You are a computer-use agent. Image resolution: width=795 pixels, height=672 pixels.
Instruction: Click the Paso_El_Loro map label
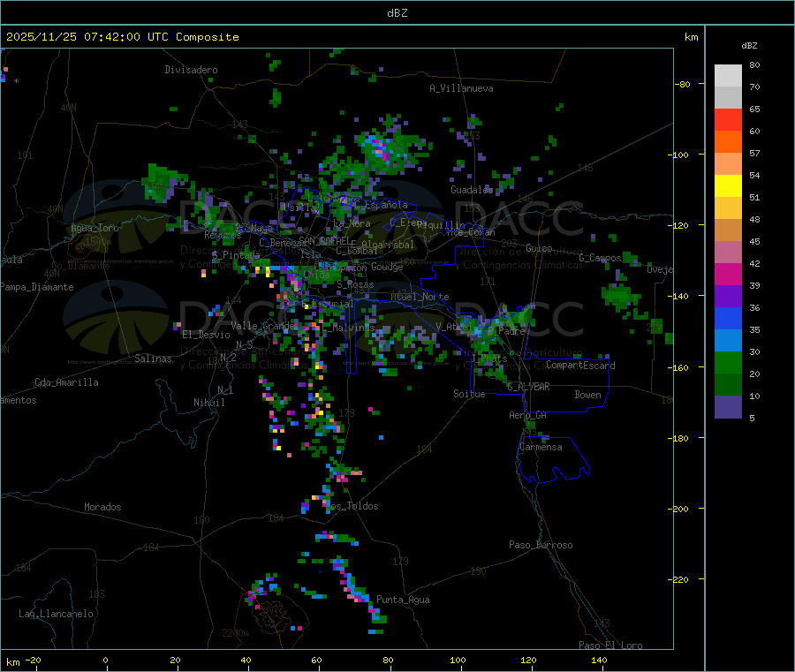tap(610, 646)
